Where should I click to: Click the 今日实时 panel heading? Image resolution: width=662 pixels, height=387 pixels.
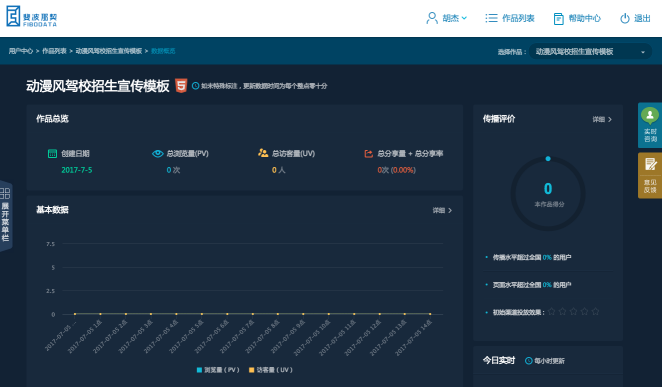[x=499, y=360]
